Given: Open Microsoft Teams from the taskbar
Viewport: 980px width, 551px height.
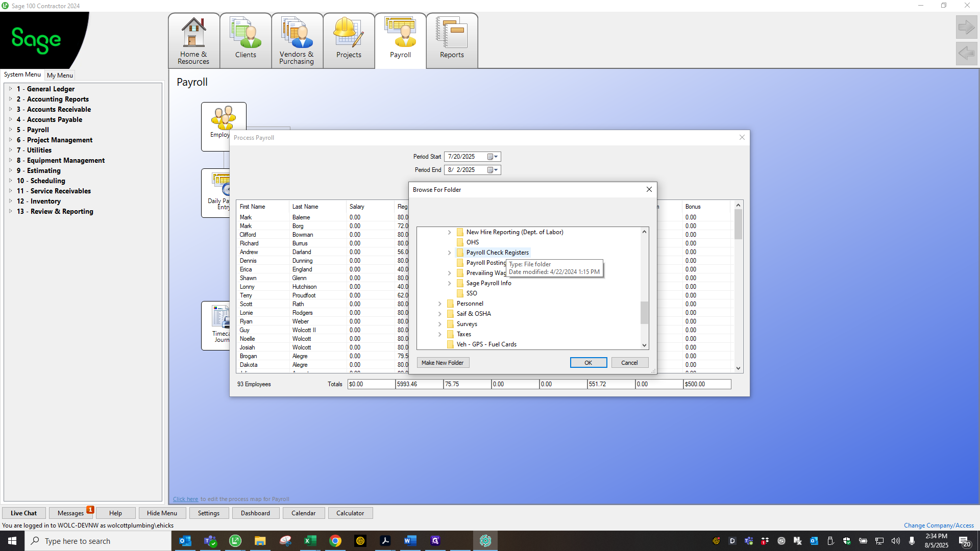Looking at the screenshot, I should click(210, 541).
